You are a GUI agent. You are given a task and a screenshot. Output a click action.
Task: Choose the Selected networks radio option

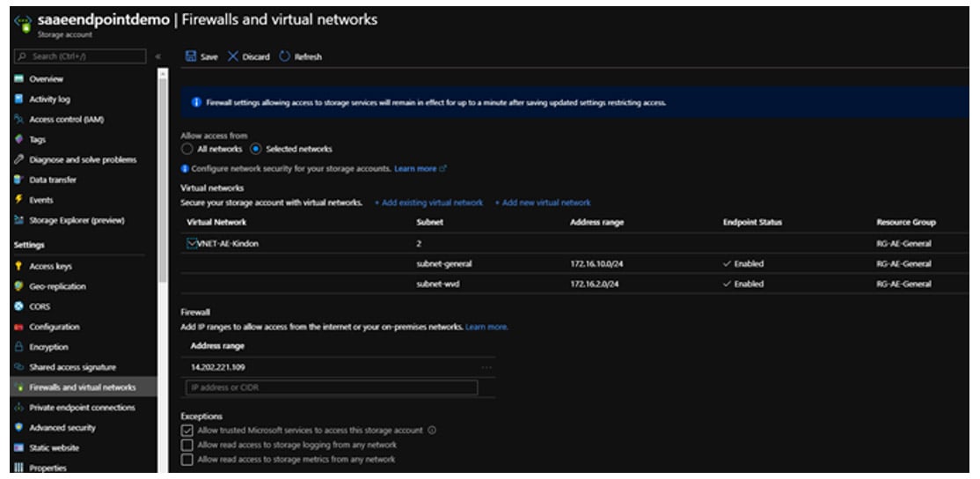(x=256, y=149)
